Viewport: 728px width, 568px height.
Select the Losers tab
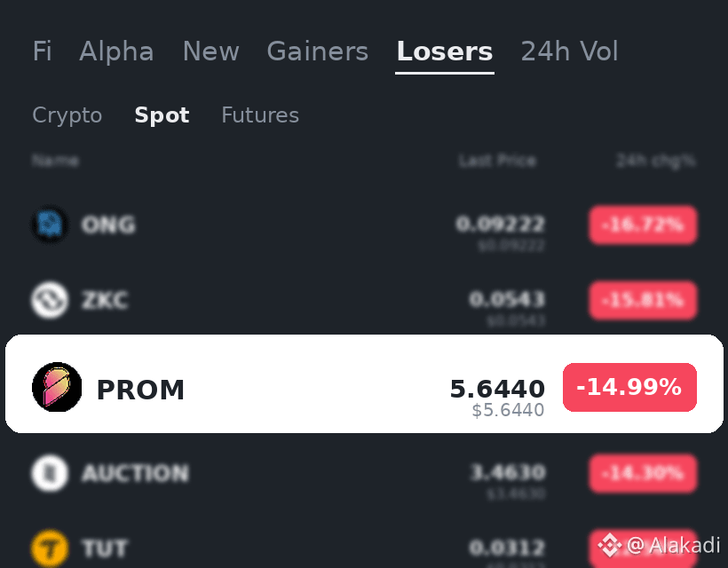445,51
